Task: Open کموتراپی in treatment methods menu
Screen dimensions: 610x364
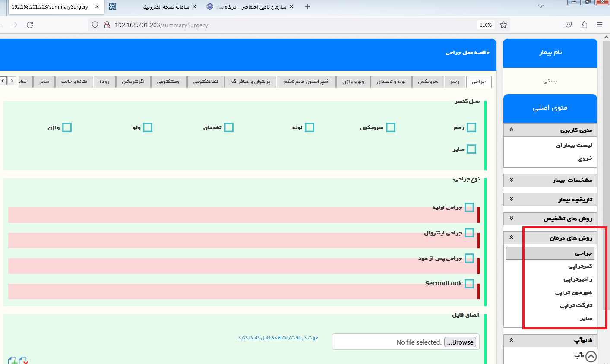Action: pyautogui.click(x=580, y=266)
